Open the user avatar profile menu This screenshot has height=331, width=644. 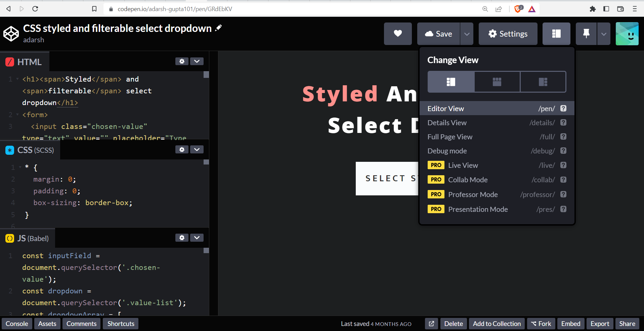click(627, 34)
